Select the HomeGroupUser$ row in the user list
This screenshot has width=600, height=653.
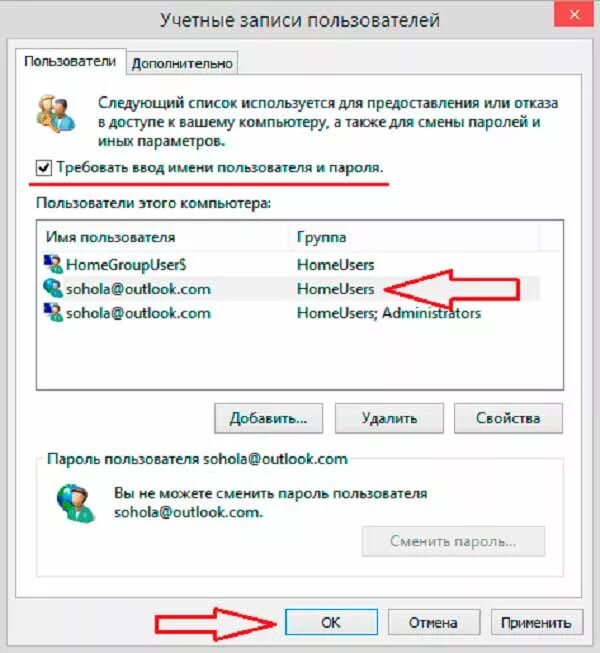290,264
